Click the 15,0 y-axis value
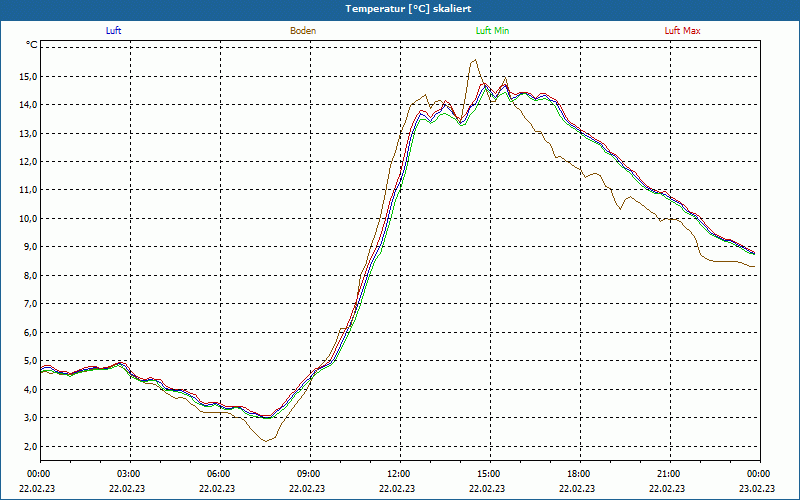800x500 pixels. [x=29, y=77]
